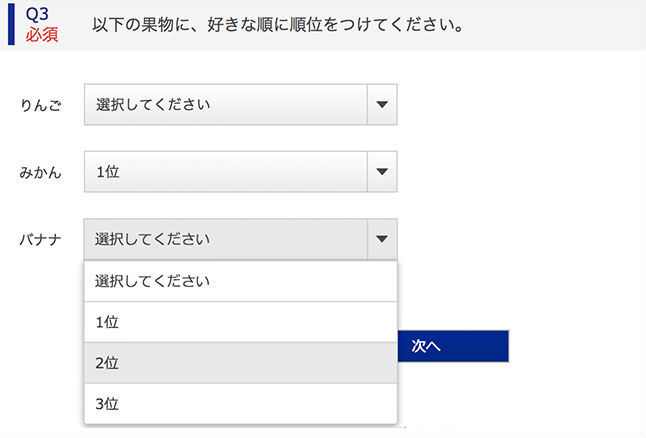Click the gray question header banner
The image size is (646, 438).
click(x=560, y=25)
